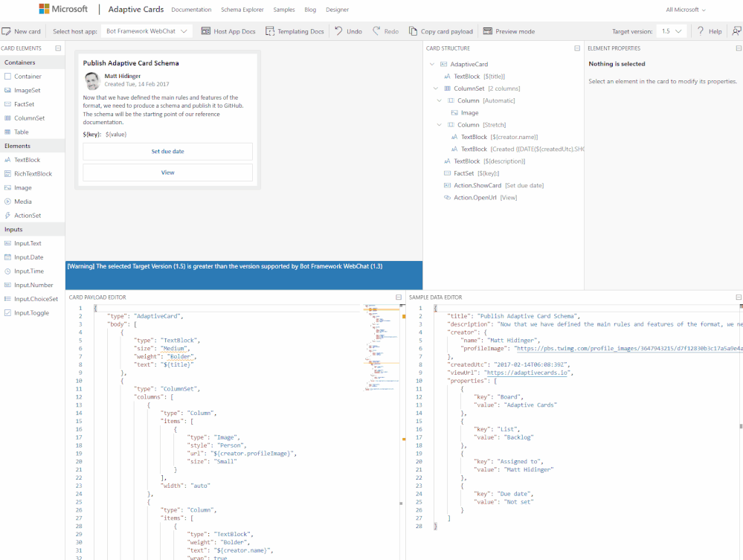The width and height of the screenshot is (743, 560).
Task: Select the ImageSet element in palette
Action: tap(32, 90)
